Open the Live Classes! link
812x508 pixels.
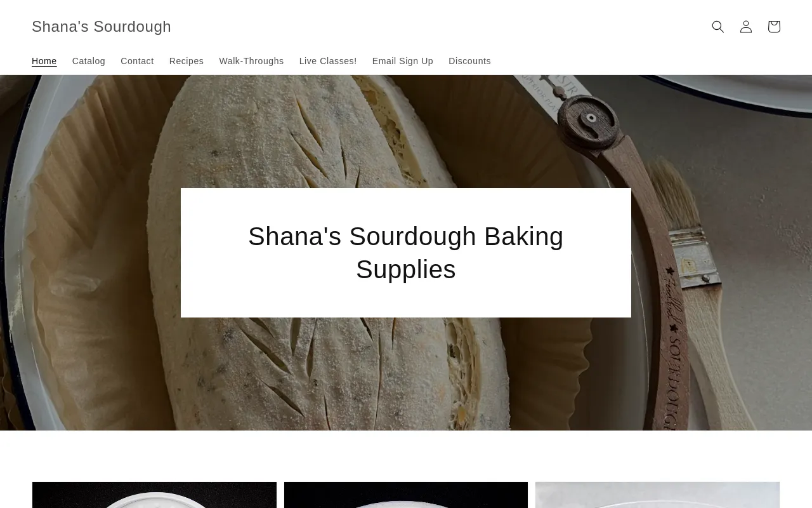(328, 61)
